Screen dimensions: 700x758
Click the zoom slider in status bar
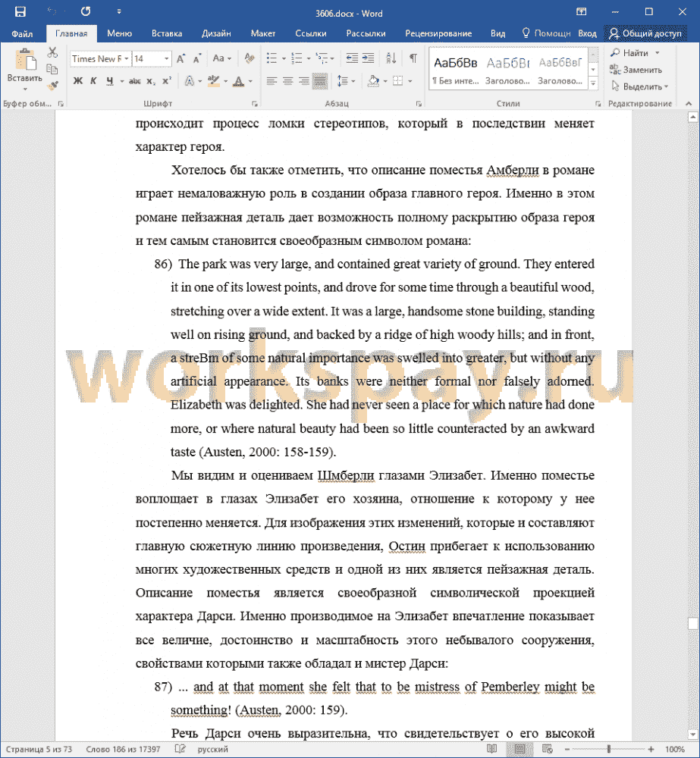pyautogui.click(x=608, y=749)
